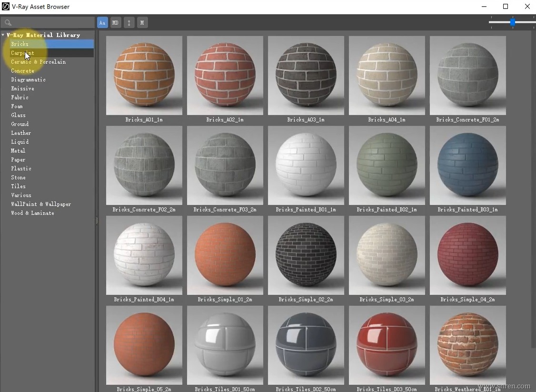This screenshot has width=536, height=392.
Task: Pick the Bricks_Painted_B03_1m blue brick thumbnail
Action: click(x=467, y=165)
